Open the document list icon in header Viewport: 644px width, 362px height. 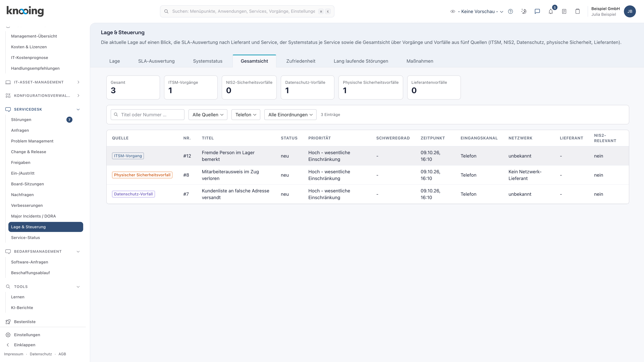(564, 12)
